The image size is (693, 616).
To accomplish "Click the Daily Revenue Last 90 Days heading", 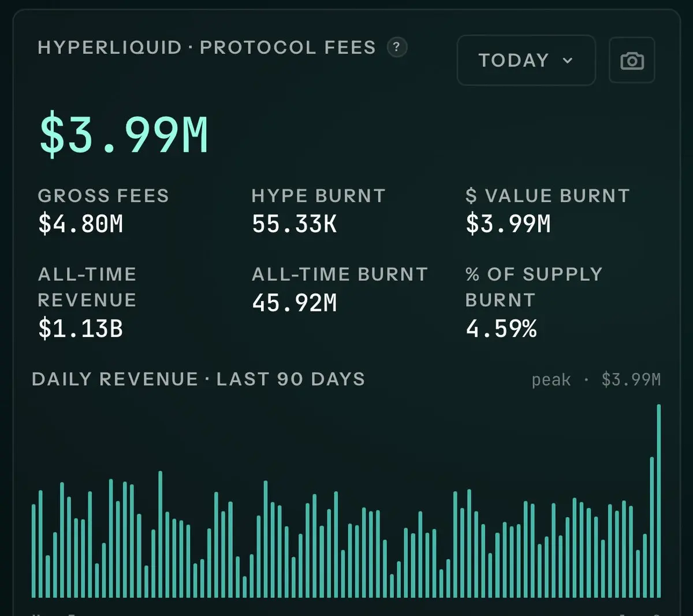I will click(x=199, y=379).
